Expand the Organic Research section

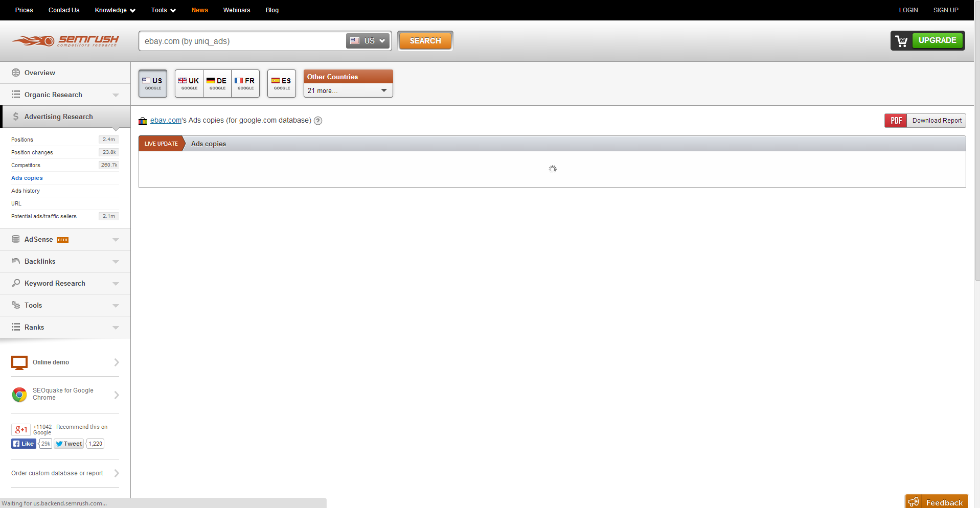(116, 95)
